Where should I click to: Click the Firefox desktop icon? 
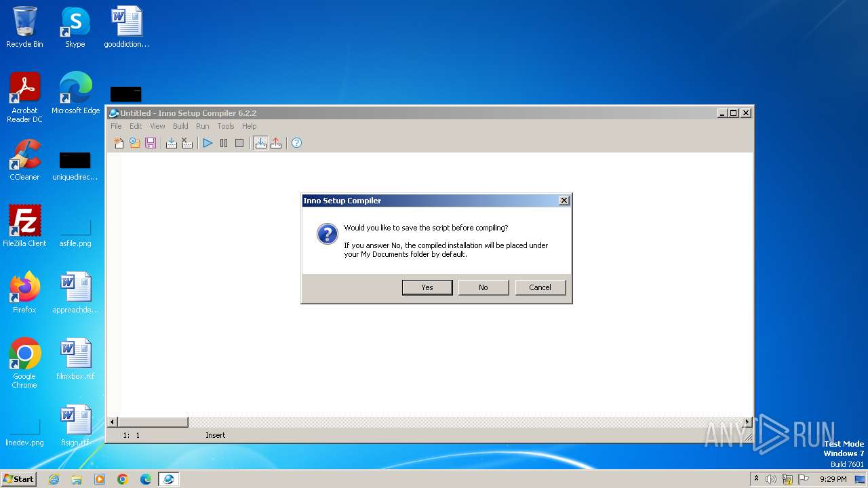pos(24,292)
